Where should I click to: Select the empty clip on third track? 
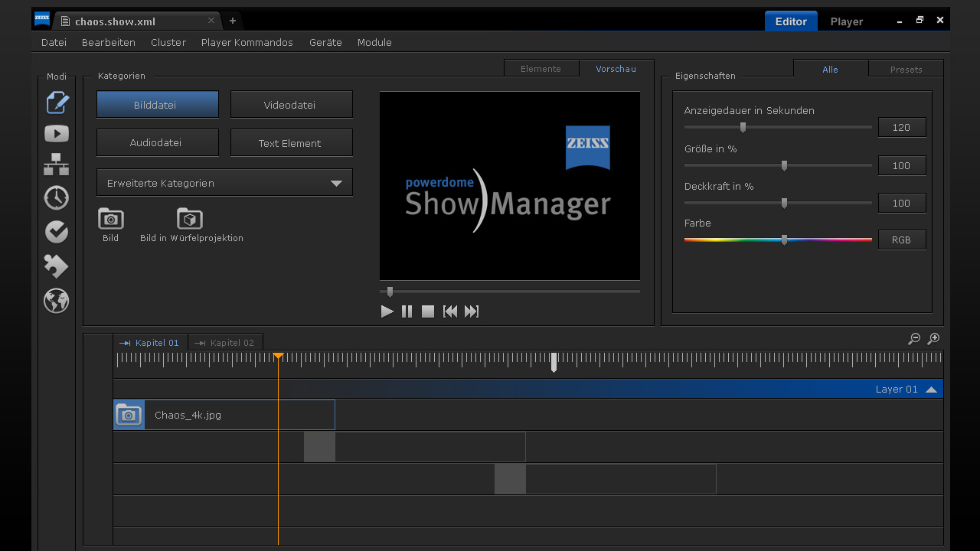(x=606, y=479)
